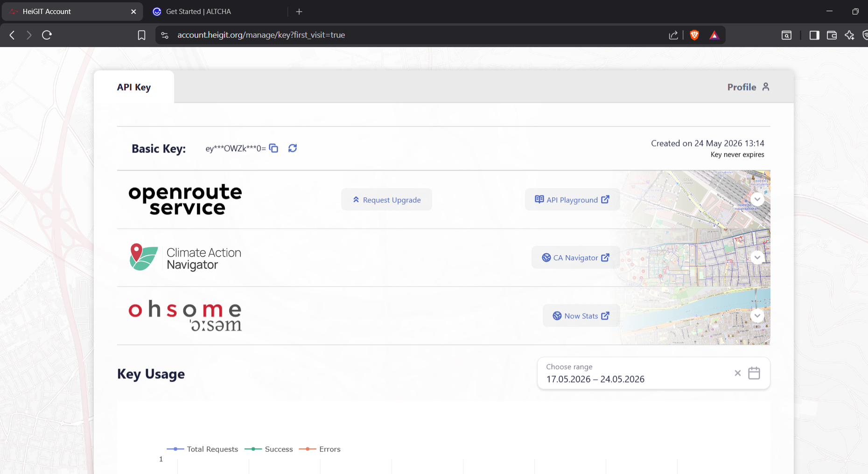Click the external link icon on API Playground
Viewport: 868px width, 474px height.
(605, 199)
